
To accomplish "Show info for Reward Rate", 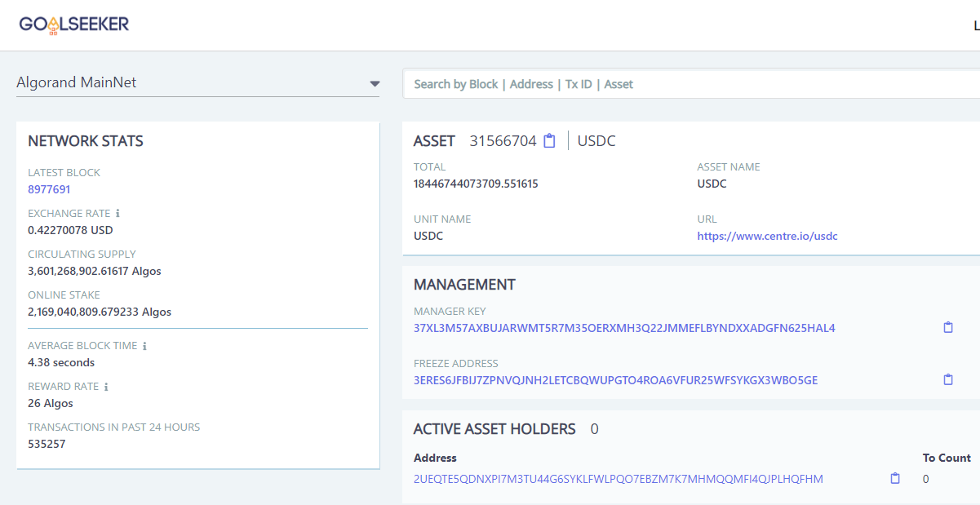I will pos(106,387).
